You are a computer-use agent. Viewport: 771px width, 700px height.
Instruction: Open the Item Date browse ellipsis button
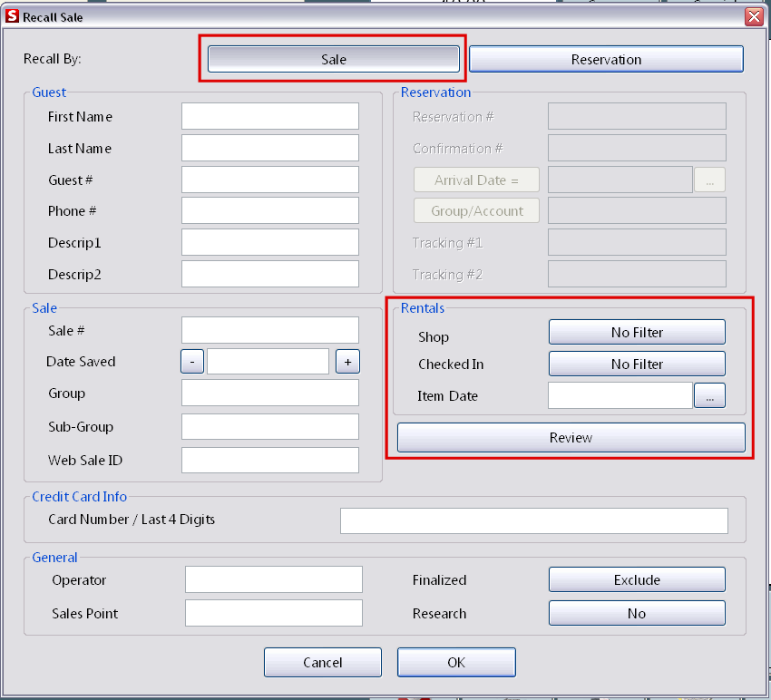pyautogui.click(x=710, y=395)
